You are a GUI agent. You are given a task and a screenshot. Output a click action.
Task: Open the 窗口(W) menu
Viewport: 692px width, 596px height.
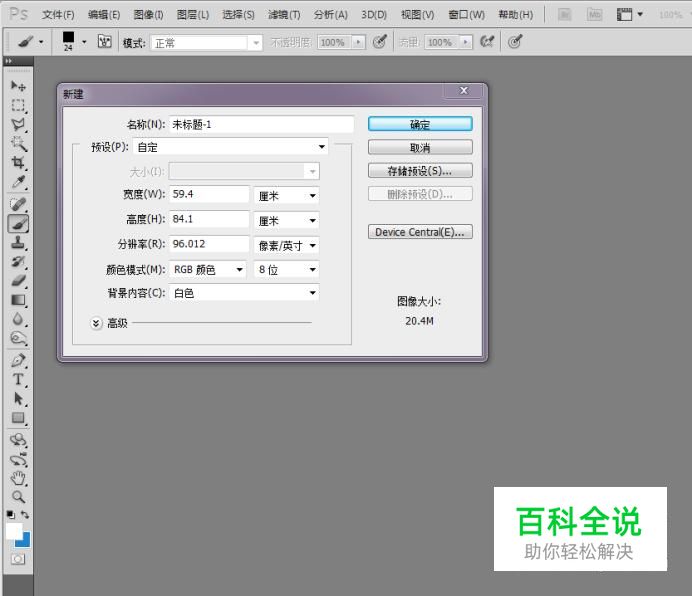[466, 15]
